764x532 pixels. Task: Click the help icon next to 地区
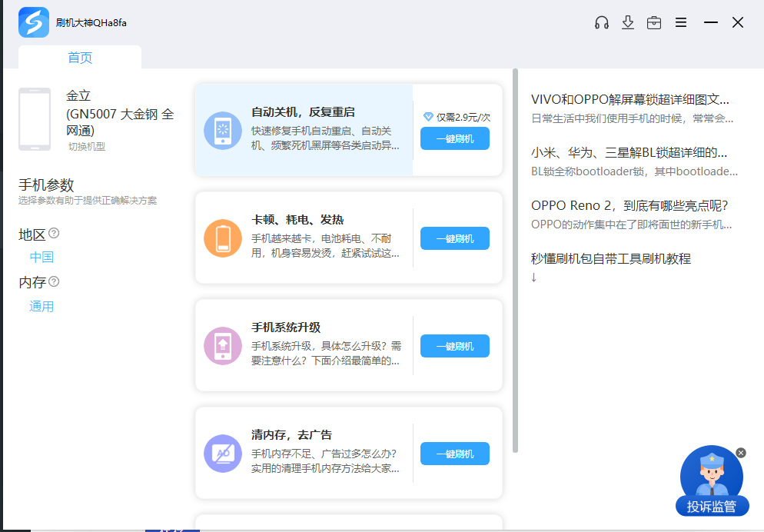point(54,233)
